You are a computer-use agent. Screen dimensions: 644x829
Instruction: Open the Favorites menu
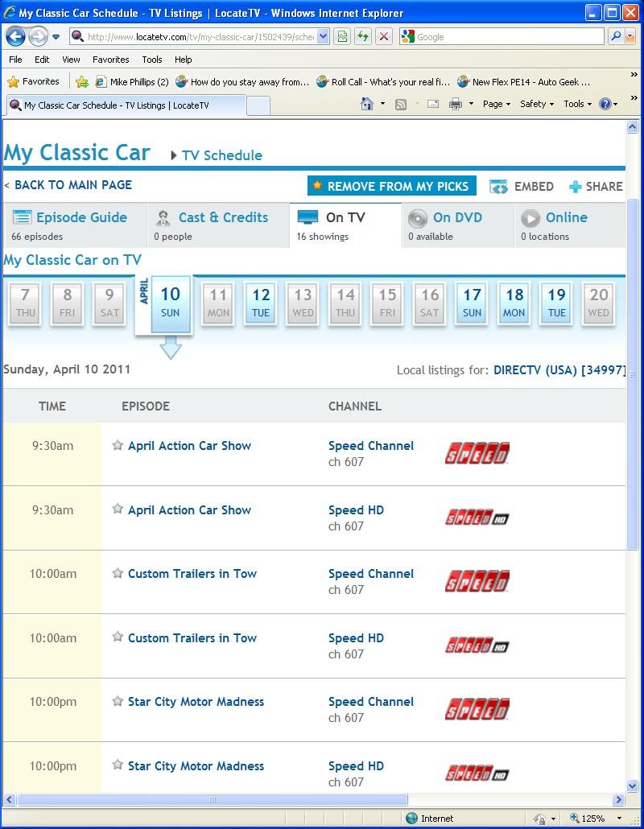click(x=110, y=60)
